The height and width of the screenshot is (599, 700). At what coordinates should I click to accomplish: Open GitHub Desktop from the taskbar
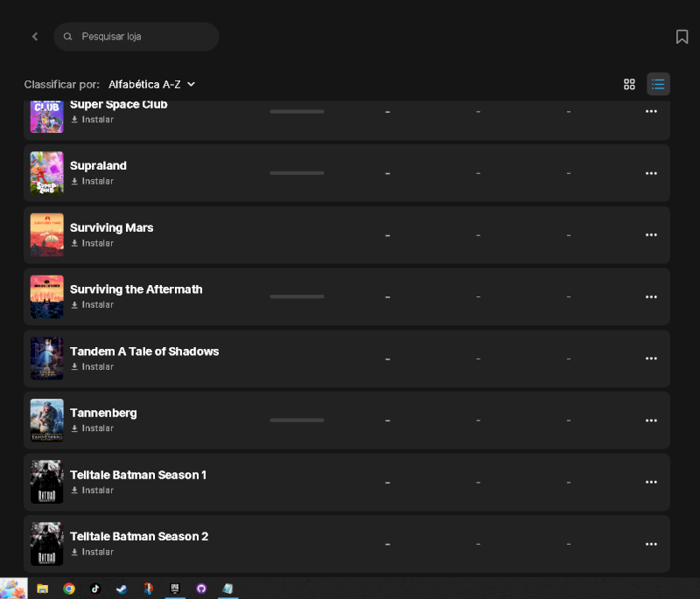(201, 589)
